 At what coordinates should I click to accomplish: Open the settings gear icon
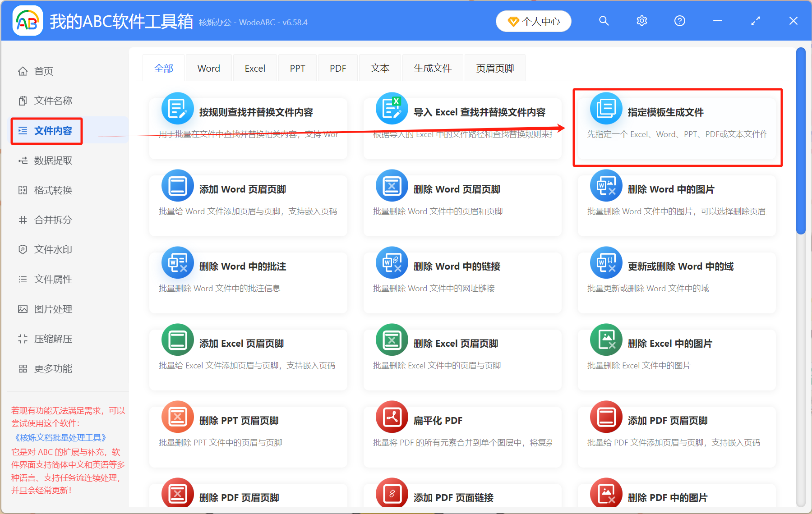pyautogui.click(x=641, y=21)
